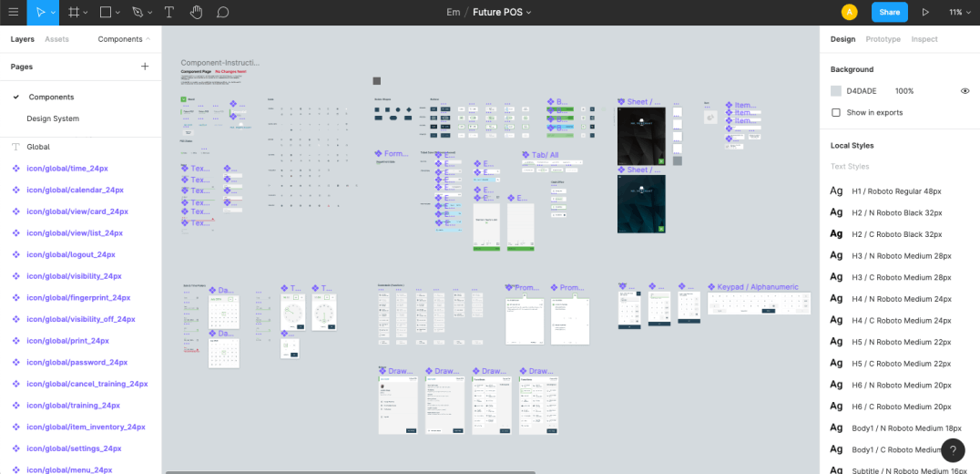
Task: Add a new page with plus icon
Action: click(x=145, y=67)
